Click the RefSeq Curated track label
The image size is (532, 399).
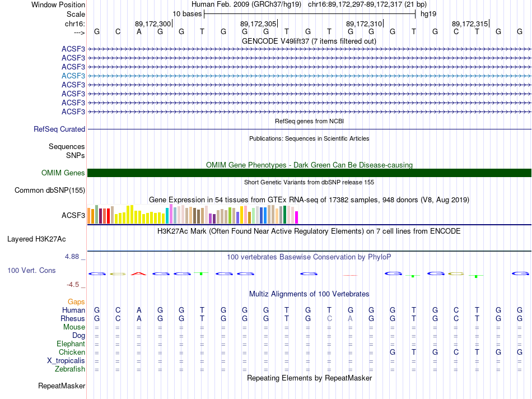pyautogui.click(x=59, y=129)
